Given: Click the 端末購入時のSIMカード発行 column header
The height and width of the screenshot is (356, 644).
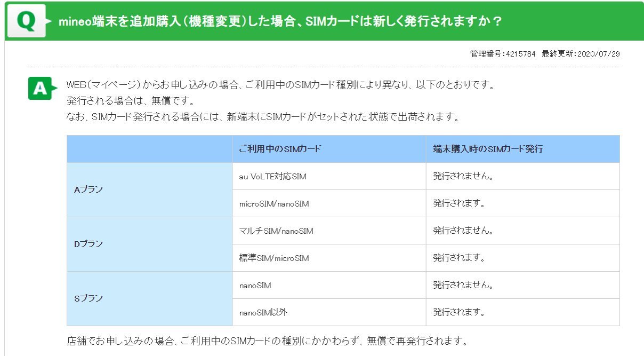Looking at the screenshot, I should click(522, 149).
